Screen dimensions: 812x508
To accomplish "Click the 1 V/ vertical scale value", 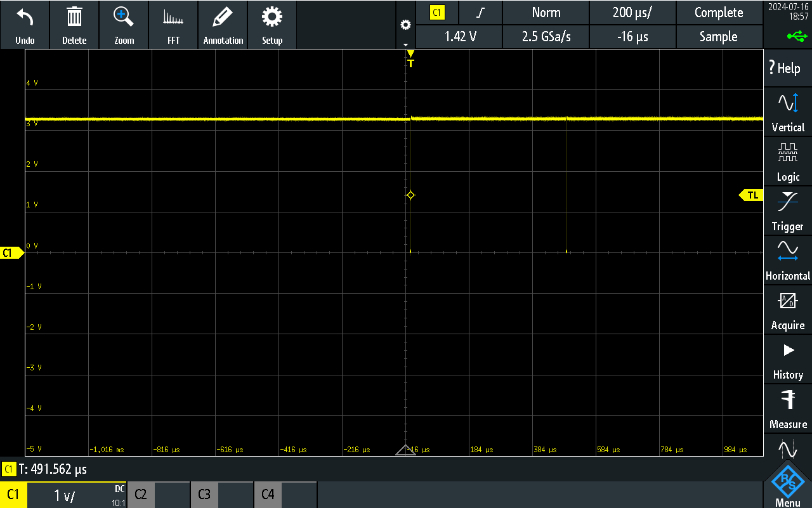I will [64, 496].
